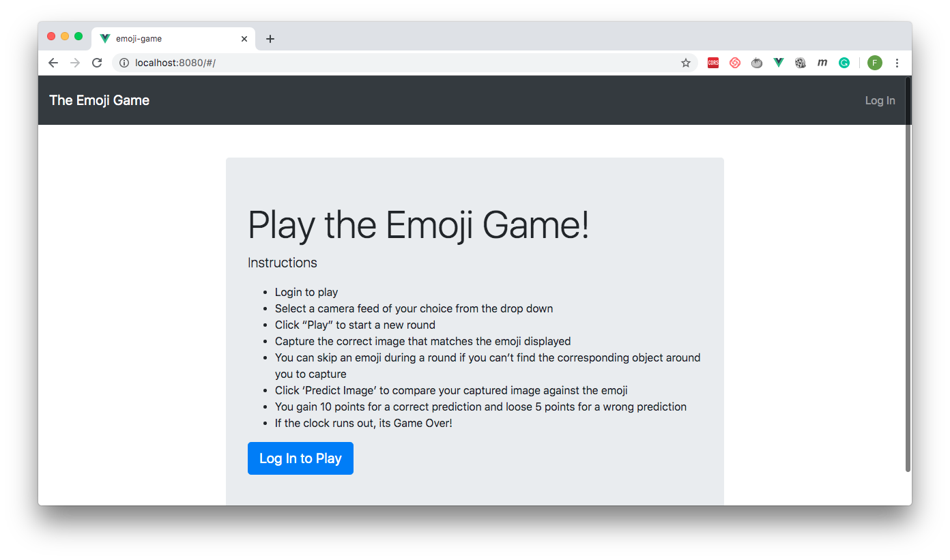Click the tomato timer extension icon

[x=757, y=63]
